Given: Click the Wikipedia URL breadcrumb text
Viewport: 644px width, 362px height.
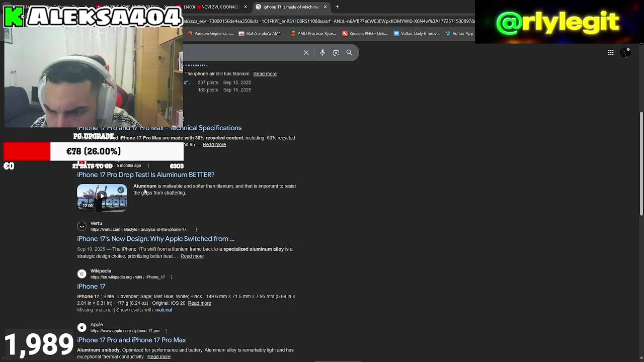Looking at the screenshot, I should (128, 277).
